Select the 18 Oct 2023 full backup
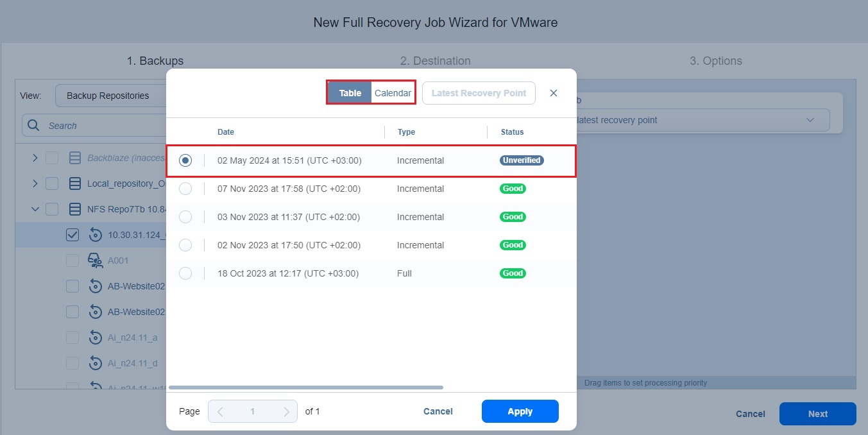This screenshot has width=868, height=435. pyautogui.click(x=185, y=273)
